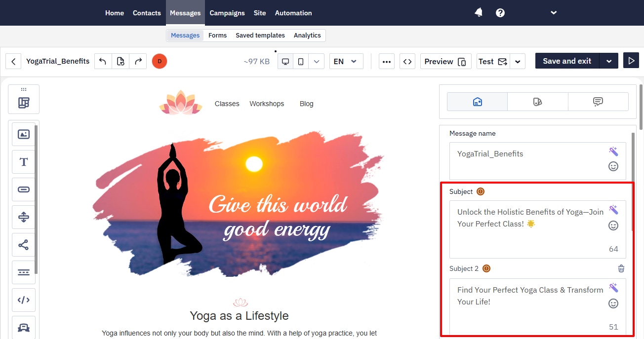644x339 pixels.
Task: Open the three-dots more options menu
Action: point(387,61)
